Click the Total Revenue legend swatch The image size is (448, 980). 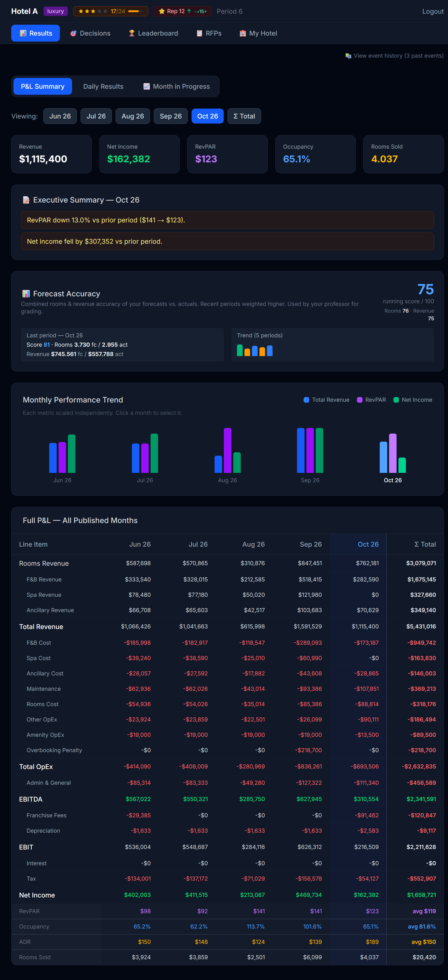(x=306, y=400)
